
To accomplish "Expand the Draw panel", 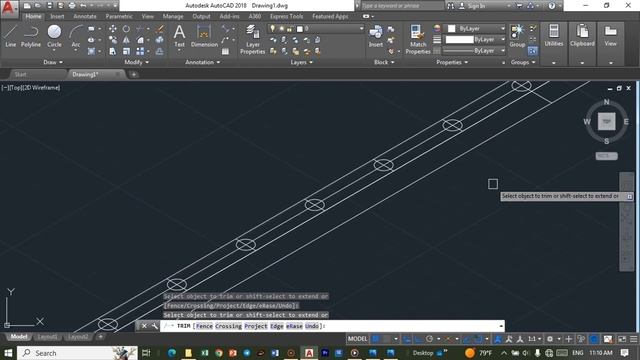I will [53, 62].
